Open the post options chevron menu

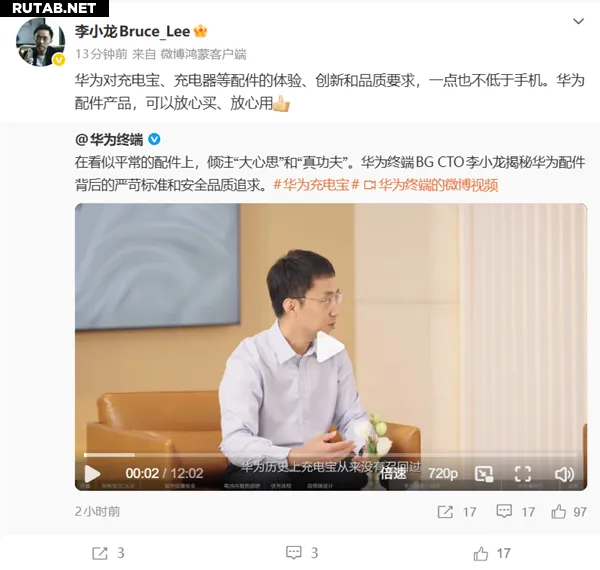pyautogui.click(x=578, y=21)
